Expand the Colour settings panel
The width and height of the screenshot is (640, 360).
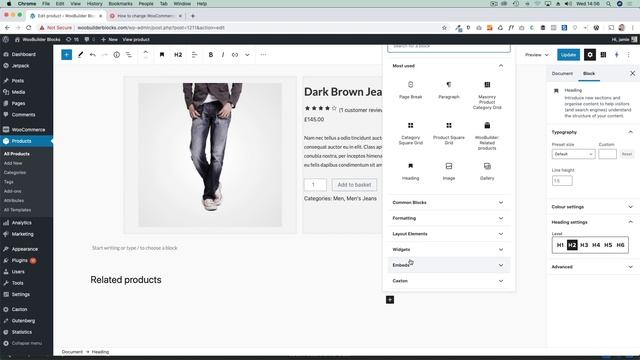(593, 207)
